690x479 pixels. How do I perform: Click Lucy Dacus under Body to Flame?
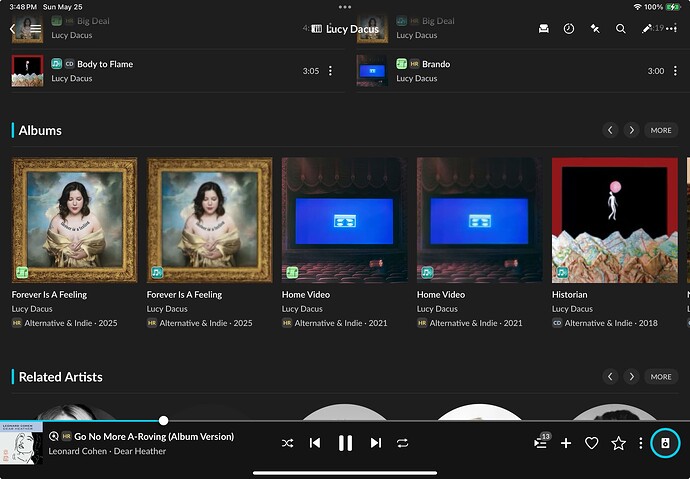pyautogui.click(x=72, y=78)
